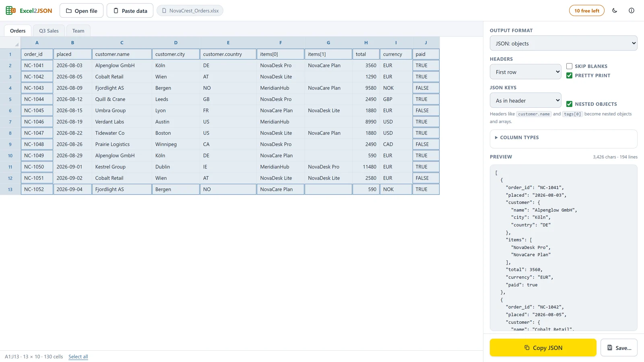Toggle dark mode moon icon
Image resolution: width=644 pixels, height=362 pixels.
[x=615, y=10]
